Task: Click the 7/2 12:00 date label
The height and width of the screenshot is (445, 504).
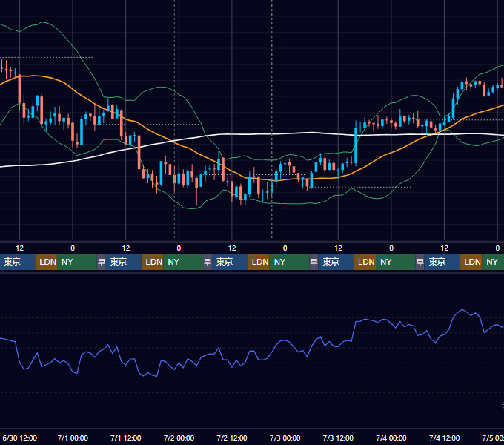Action: point(232,438)
